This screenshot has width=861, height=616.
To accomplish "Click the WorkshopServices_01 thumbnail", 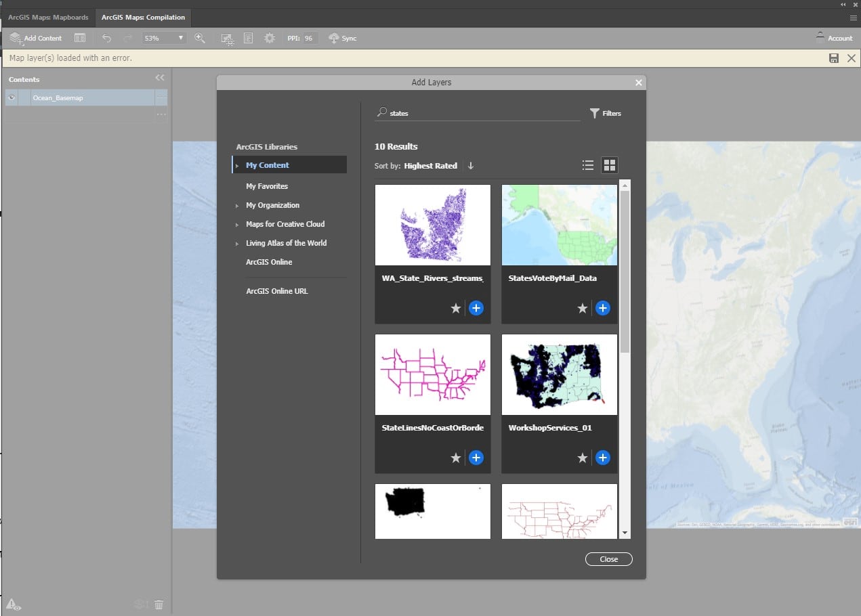I will click(560, 374).
